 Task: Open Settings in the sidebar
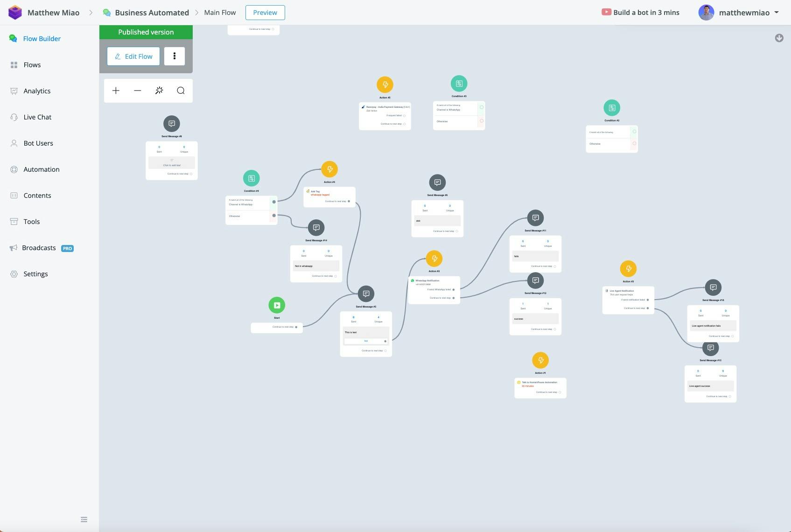pos(35,274)
